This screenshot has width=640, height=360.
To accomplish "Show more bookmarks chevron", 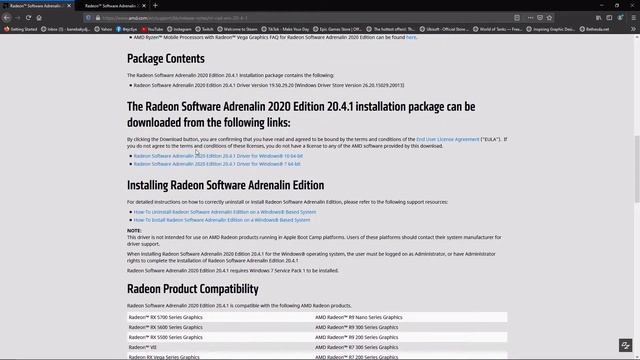I will [633, 29].
